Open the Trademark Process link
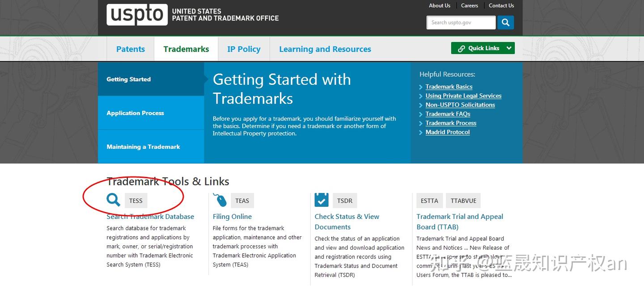This screenshot has width=644, height=289. (451, 123)
